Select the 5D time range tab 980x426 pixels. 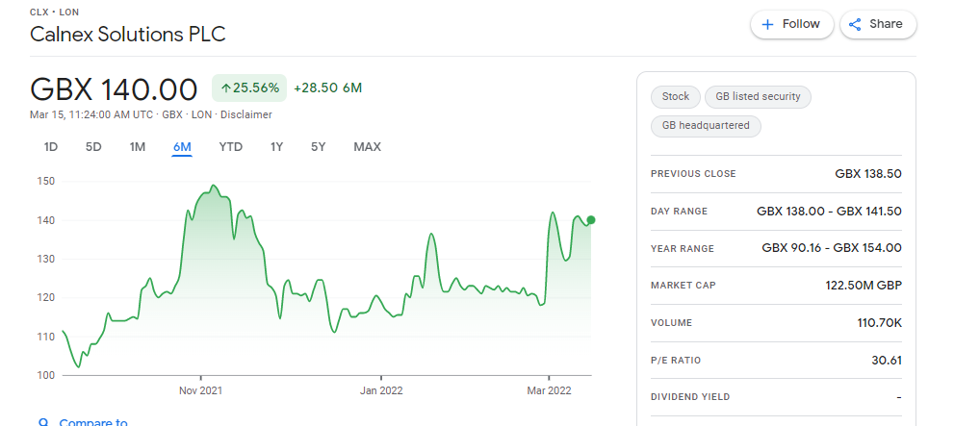tap(93, 147)
